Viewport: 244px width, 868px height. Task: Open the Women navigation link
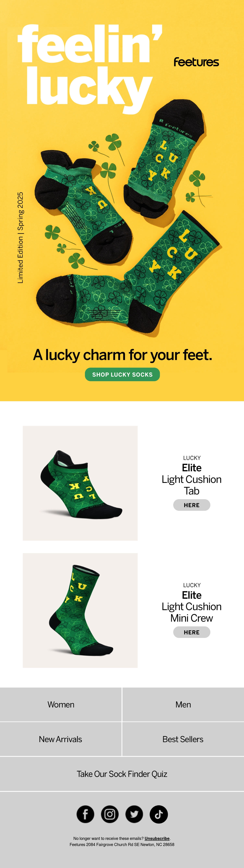tap(61, 705)
